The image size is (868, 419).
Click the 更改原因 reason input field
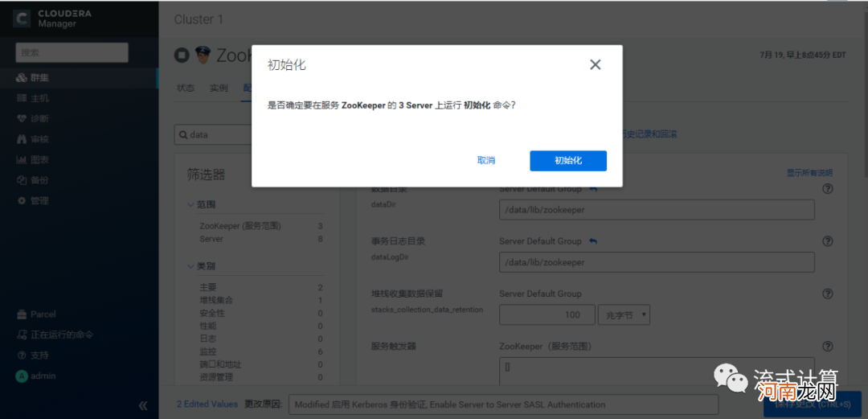click(504, 404)
